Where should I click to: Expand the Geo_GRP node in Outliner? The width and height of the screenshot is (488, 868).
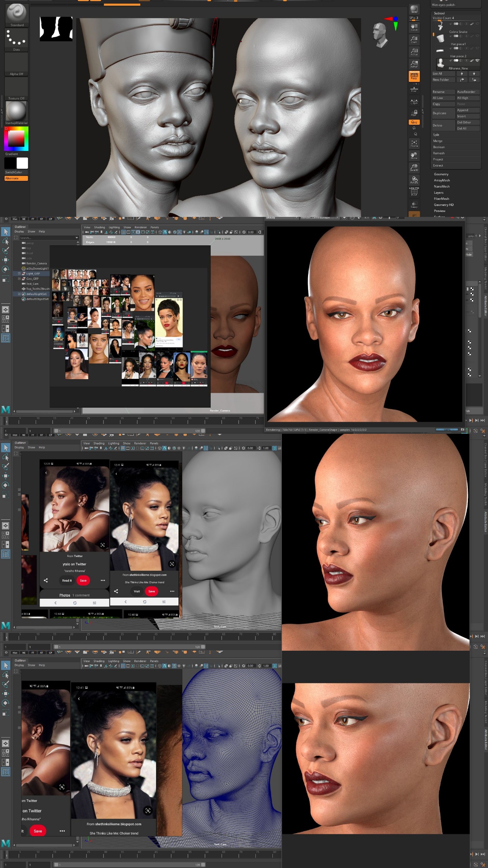(x=19, y=279)
